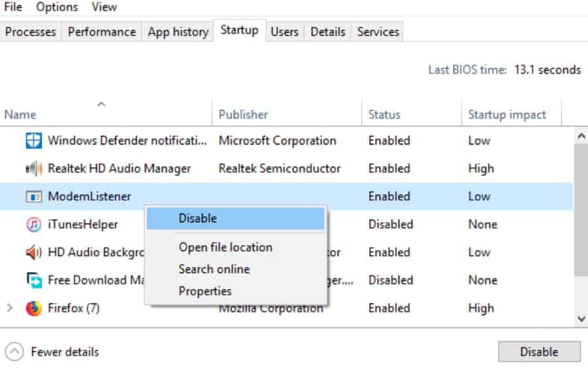The width and height of the screenshot is (588, 370).
Task: Switch to the Services tab
Action: [x=378, y=32]
